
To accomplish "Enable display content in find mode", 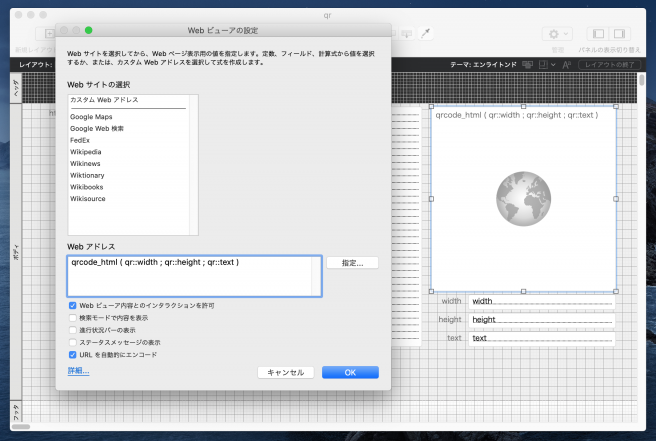I will (72, 318).
